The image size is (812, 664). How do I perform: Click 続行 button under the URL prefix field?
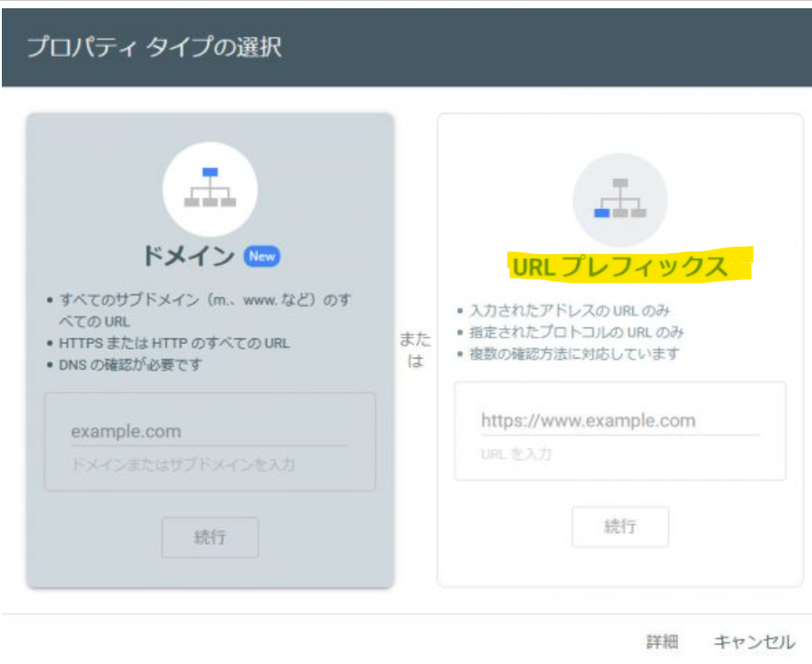(x=620, y=526)
